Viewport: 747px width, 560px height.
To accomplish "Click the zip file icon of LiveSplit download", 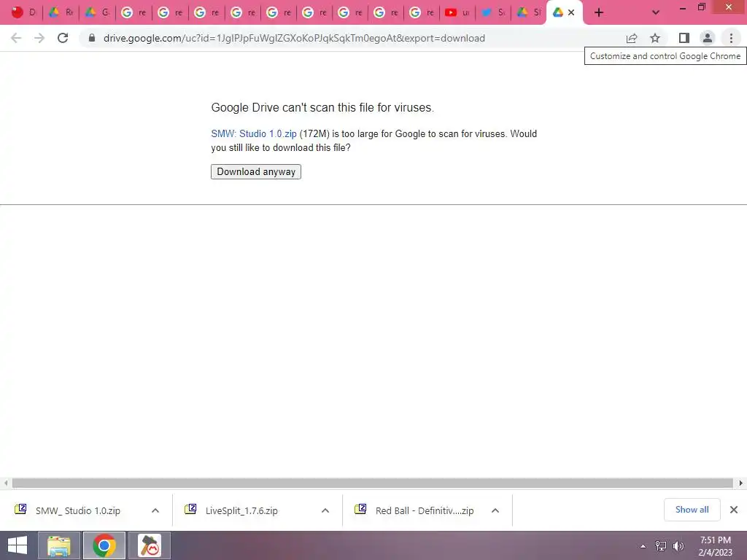I will (x=190, y=509).
